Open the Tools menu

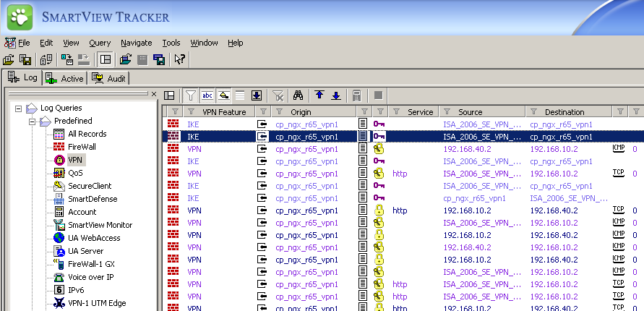point(171,43)
